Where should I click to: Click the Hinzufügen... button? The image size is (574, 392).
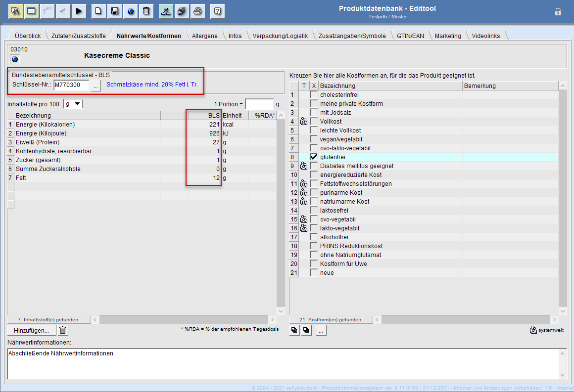point(31,330)
